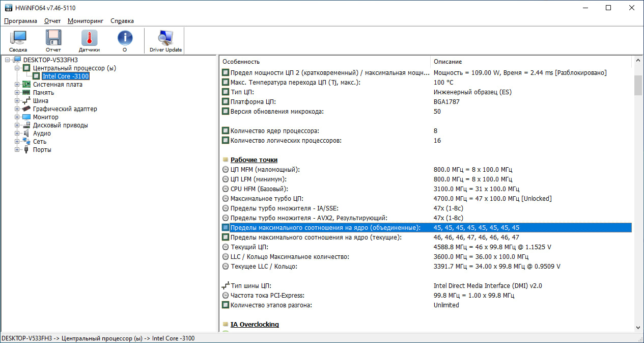Select highlighted Пределы максимального соотношения (объединенные) row
This screenshot has width=644, height=343.
click(427, 228)
